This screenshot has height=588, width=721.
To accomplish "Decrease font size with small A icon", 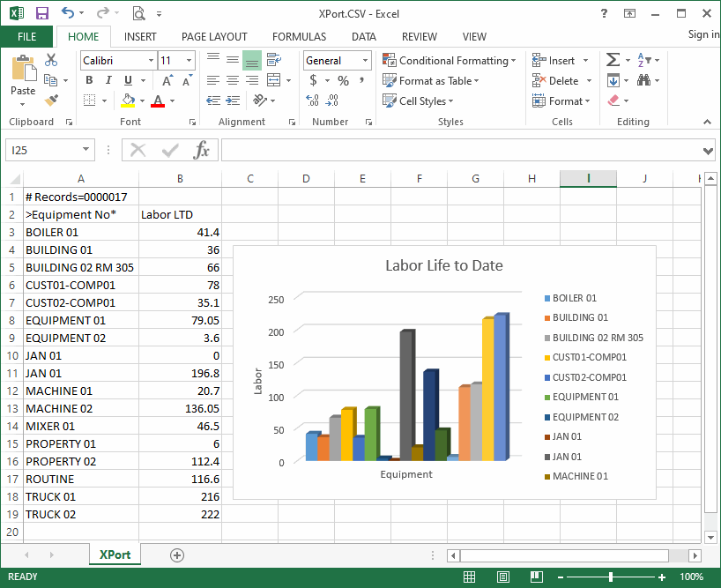I will click(x=187, y=80).
